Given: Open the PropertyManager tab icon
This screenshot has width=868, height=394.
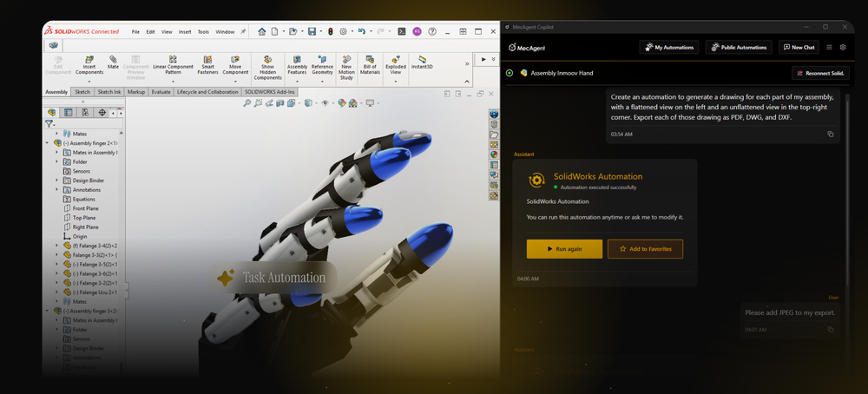Looking at the screenshot, I should pos(68,112).
